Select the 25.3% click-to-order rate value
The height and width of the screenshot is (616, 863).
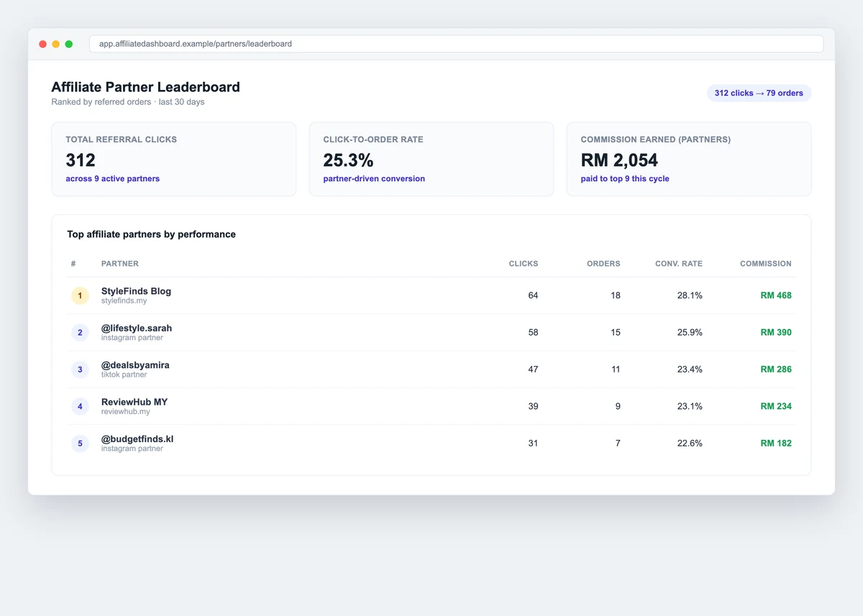click(348, 160)
